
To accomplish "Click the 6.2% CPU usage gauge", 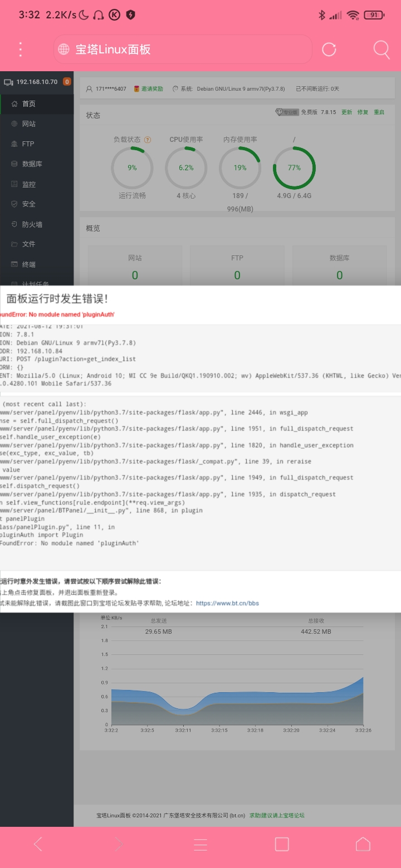I will coord(186,167).
